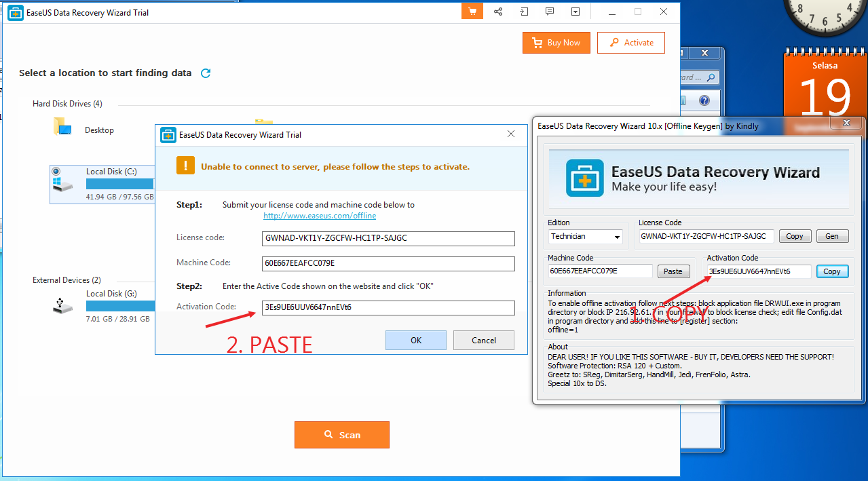Image resolution: width=868 pixels, height=481 pixels.
Task: Click the share icon in the title bar
Action: [497, 11]
